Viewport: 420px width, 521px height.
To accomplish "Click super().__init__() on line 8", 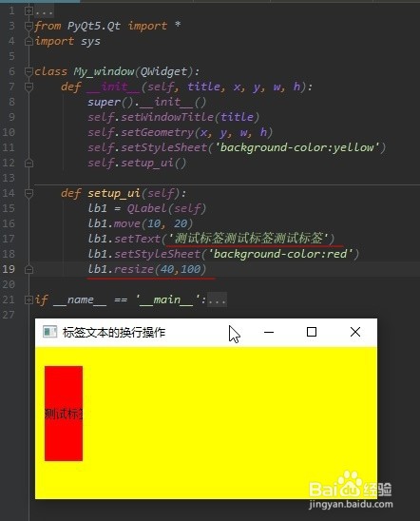I will pyautogui.click(x=146, y=102).
